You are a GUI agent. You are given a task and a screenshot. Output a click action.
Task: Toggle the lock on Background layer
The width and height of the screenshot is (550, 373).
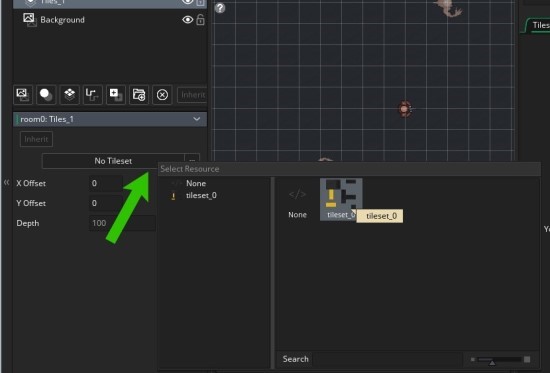pos(200,20)
